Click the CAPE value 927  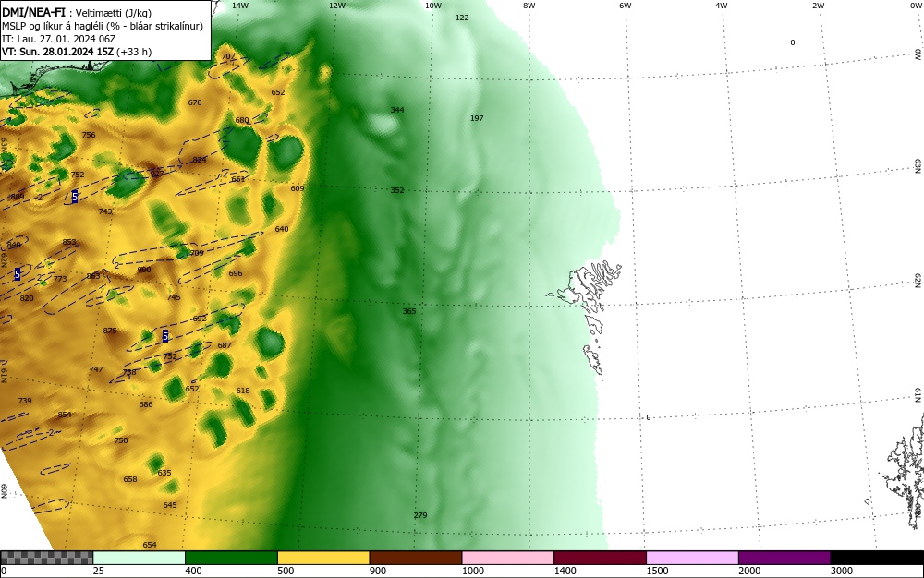click(x=156, y=174)
